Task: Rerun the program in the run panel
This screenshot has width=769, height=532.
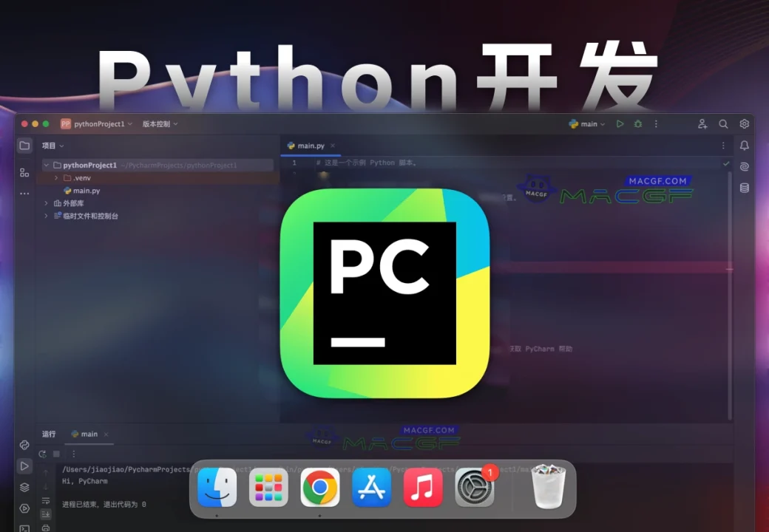Action: click(42, 454)
